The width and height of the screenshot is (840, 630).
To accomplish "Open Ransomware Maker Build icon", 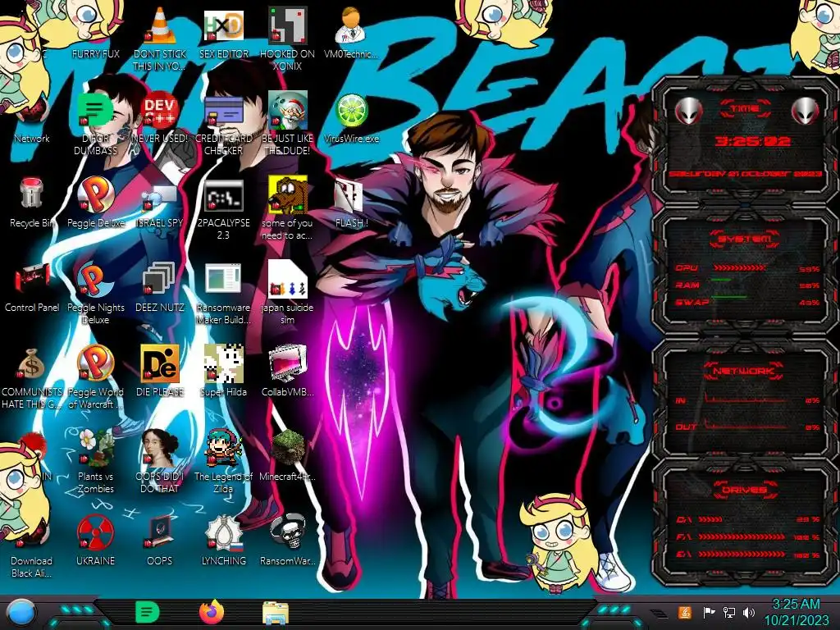I will click(223, 279).
